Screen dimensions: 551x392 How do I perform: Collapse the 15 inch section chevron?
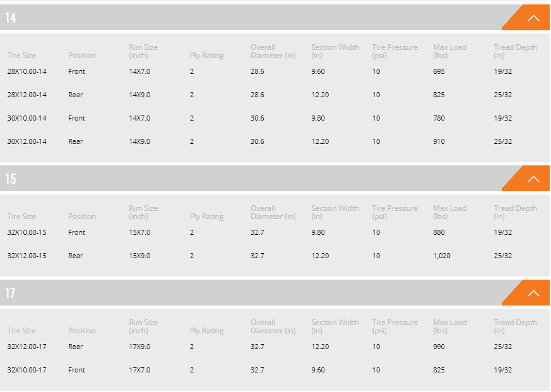533,179
